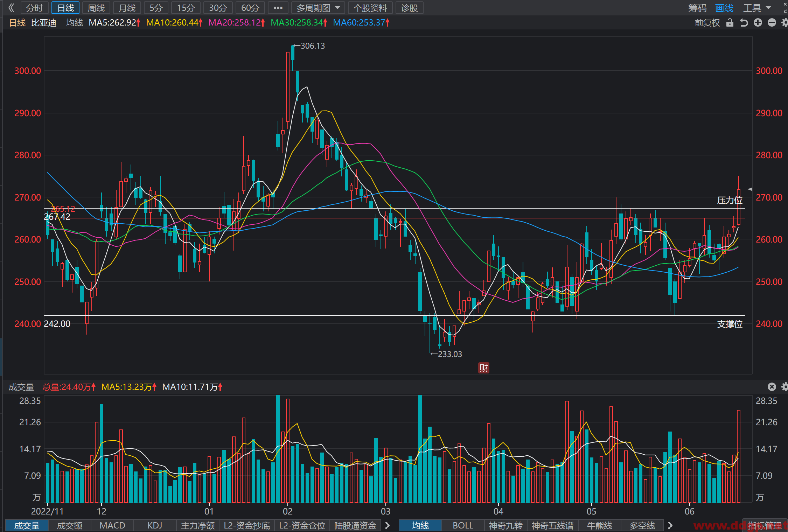Expand the 工具 tools dropdown
This screenshot has width=788, height=532.
coord(757,8)
